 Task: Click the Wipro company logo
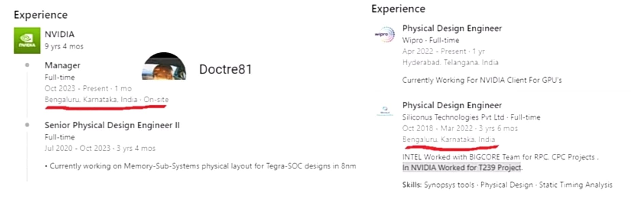[385, 34]
